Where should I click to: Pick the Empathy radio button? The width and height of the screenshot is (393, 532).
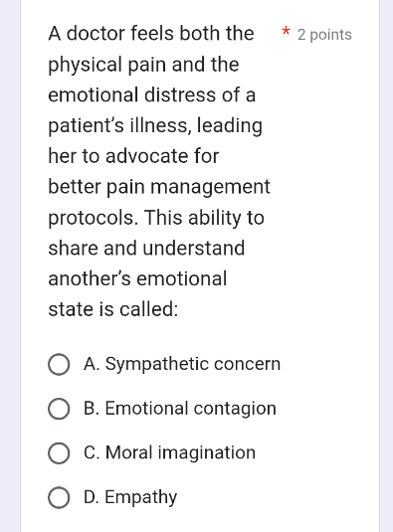(x=59, y=498)
